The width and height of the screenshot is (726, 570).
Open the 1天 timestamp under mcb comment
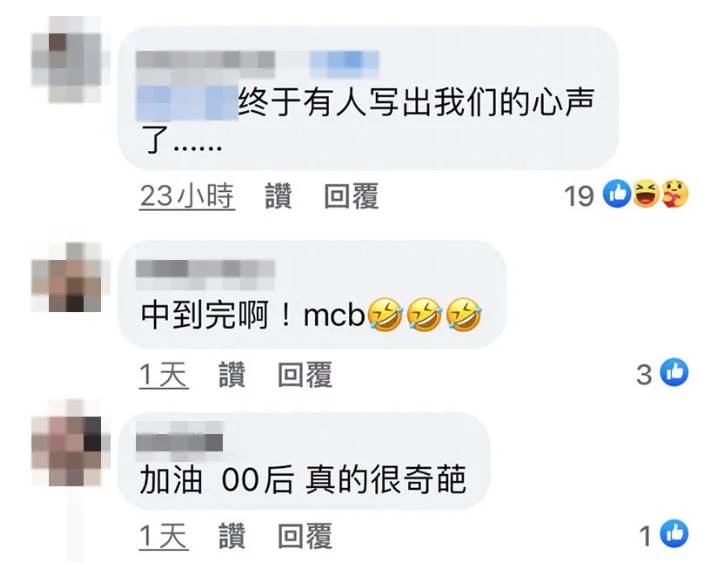[x=164, y=375]
